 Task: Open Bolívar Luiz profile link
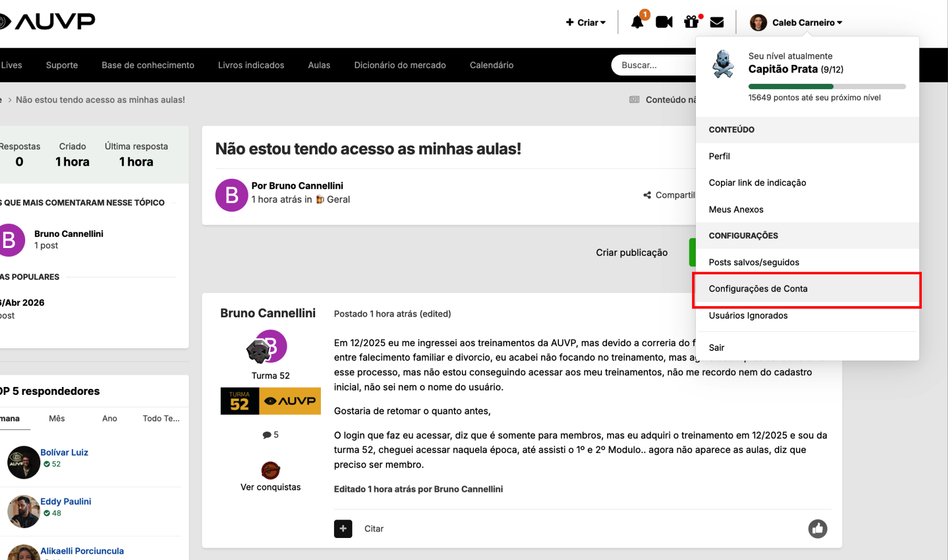coord(64,453)
